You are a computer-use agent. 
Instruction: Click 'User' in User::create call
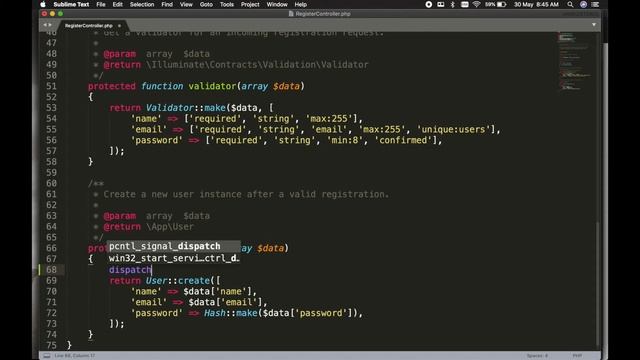[x=157, y=281]
